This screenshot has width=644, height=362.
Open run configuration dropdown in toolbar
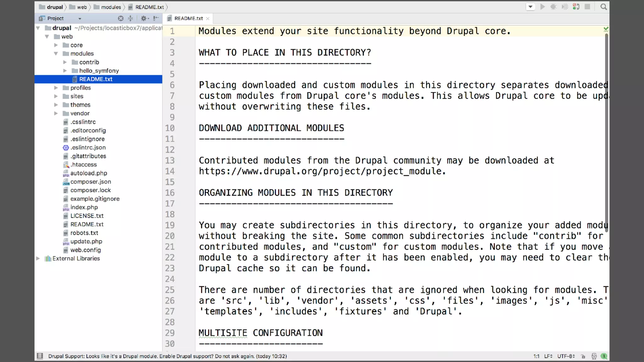coord(530,7)
